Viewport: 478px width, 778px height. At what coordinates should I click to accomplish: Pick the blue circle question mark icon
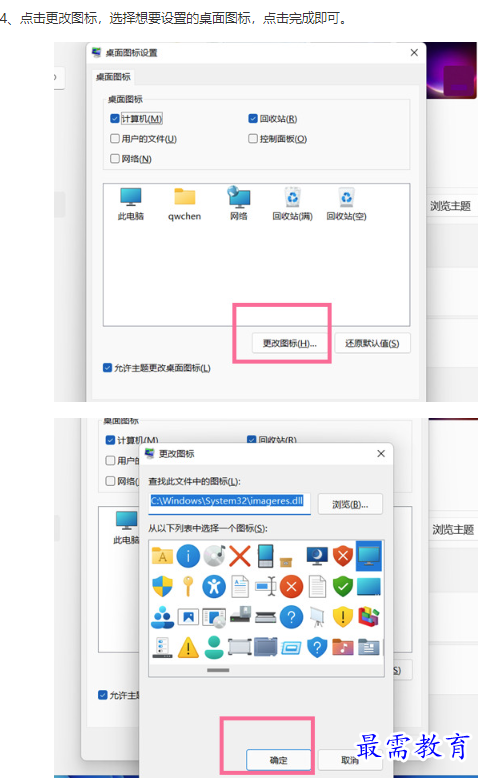tap(291, 618)
